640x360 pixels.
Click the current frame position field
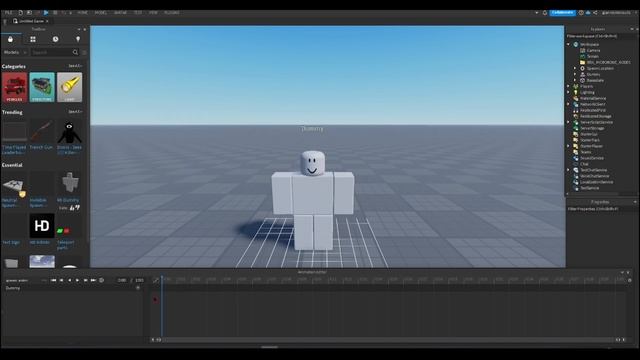(122, 280)
